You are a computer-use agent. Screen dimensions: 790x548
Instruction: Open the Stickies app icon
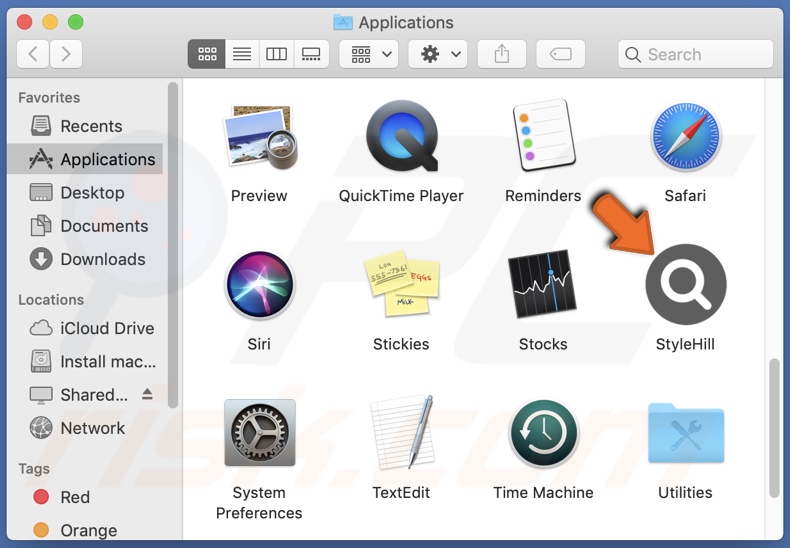(402, 283)
